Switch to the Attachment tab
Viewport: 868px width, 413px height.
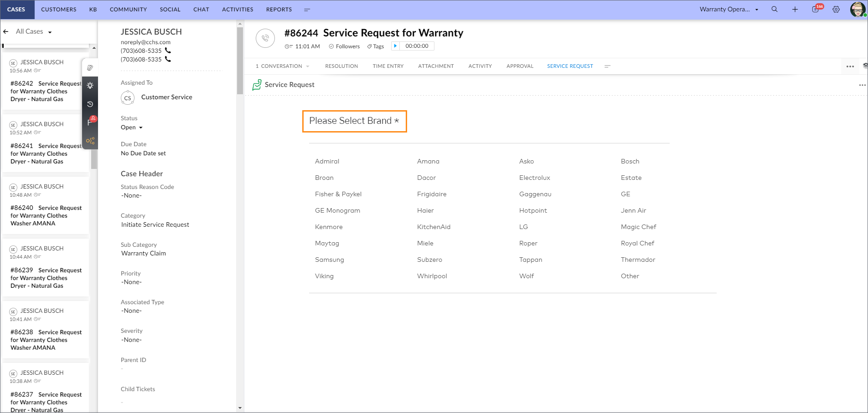point(436,66)
